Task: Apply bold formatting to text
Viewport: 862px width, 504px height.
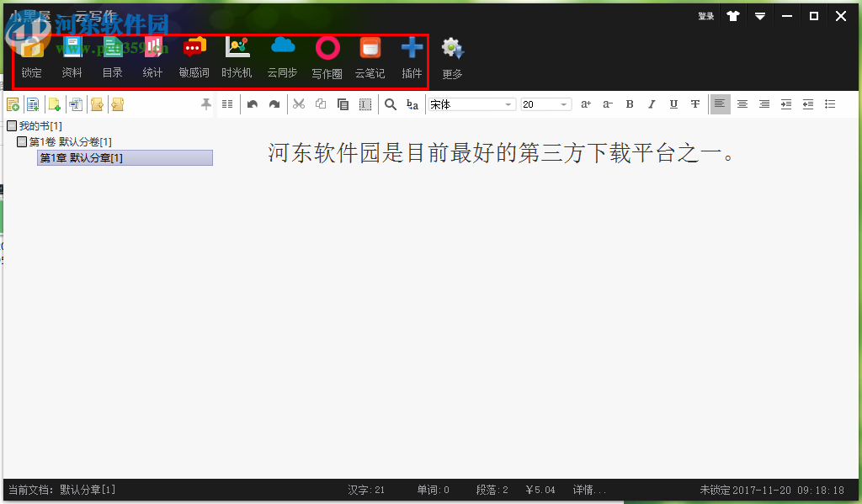Action: point(630,103)
